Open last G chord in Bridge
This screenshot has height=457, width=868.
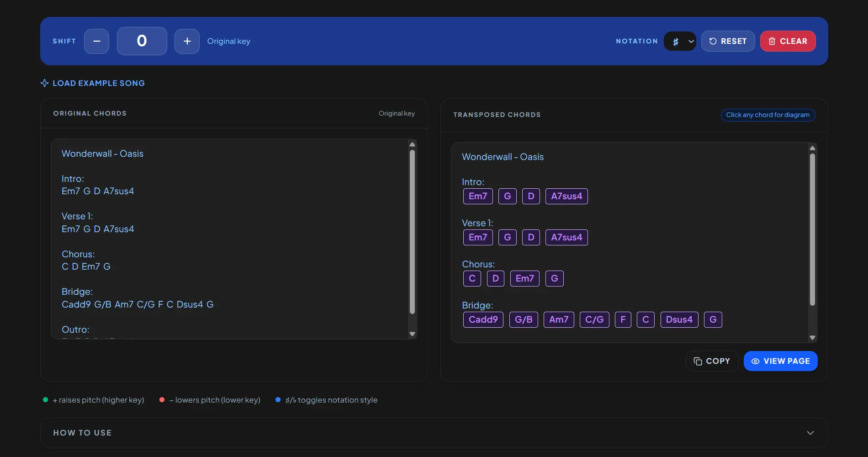[713, 319]
